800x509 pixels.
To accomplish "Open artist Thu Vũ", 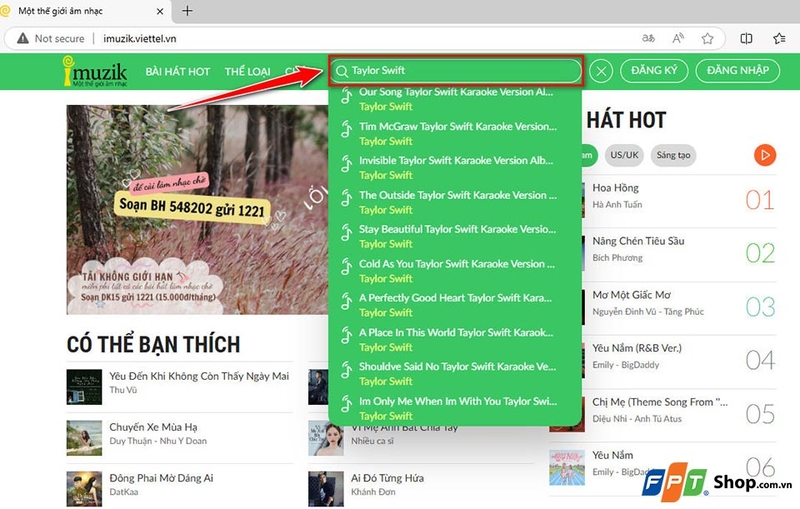I will 123,390.
